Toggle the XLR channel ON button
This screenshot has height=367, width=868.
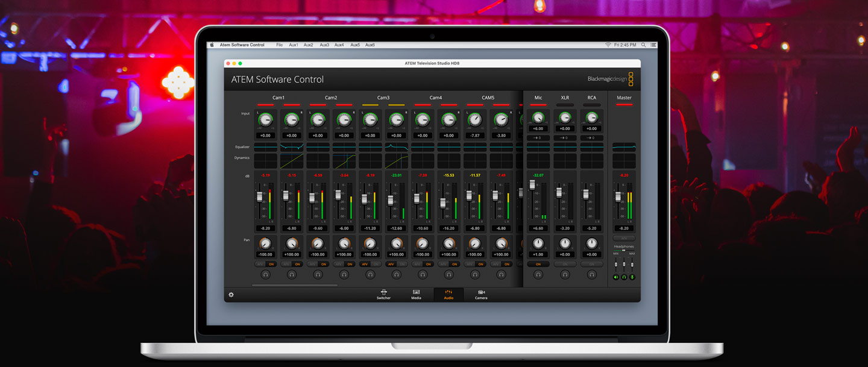(565, 264)
